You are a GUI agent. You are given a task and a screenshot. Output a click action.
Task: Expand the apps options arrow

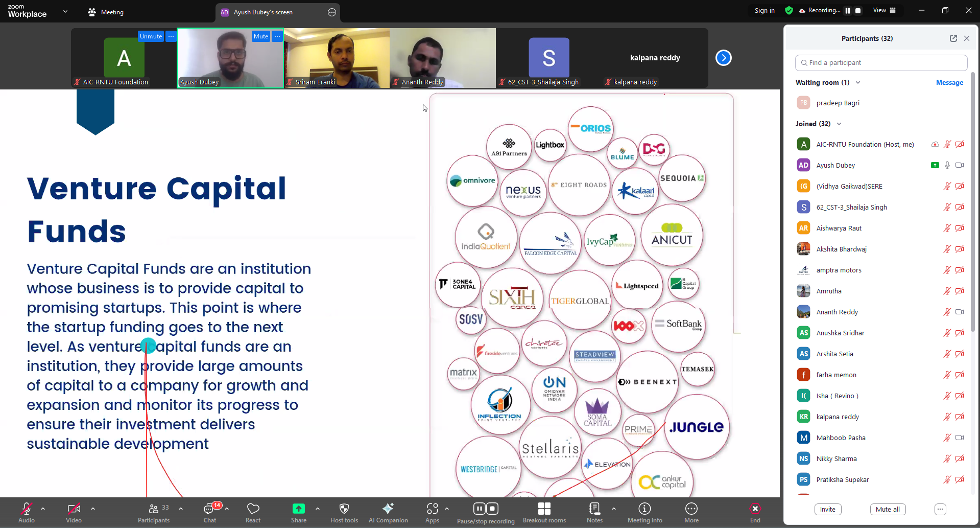click(447, 509)
